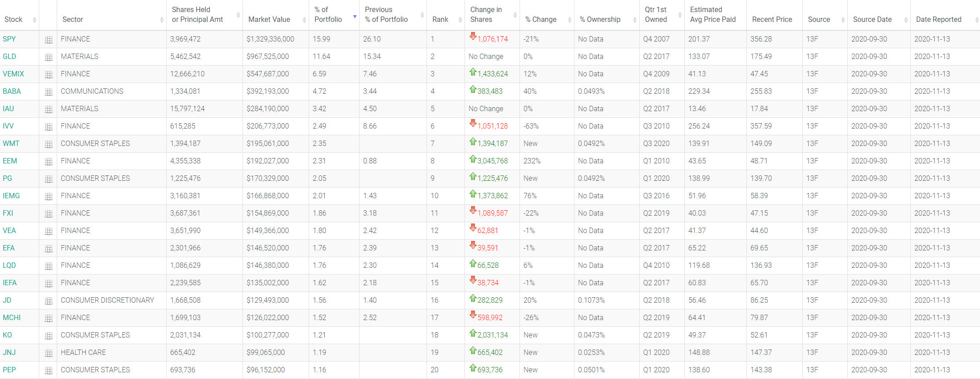Image resolution: width=980 pixels, height=379 pixels.
Task: Click the grid icon in VEMIX row
Action: click(49, 75)
